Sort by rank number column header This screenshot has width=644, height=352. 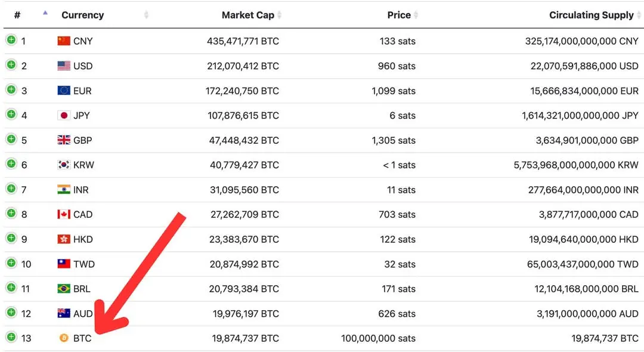pyautogui.click(x=17, y=15)
